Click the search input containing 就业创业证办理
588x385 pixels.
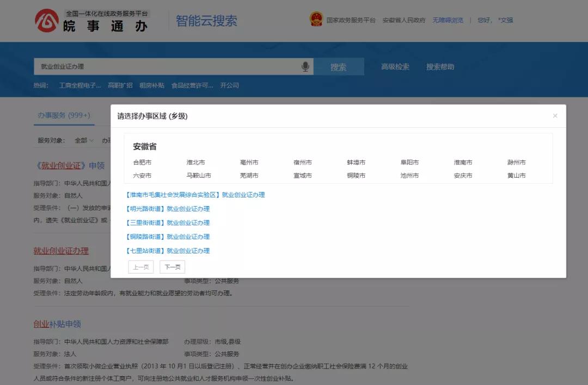pyautogui.click(x=163, y=66)
